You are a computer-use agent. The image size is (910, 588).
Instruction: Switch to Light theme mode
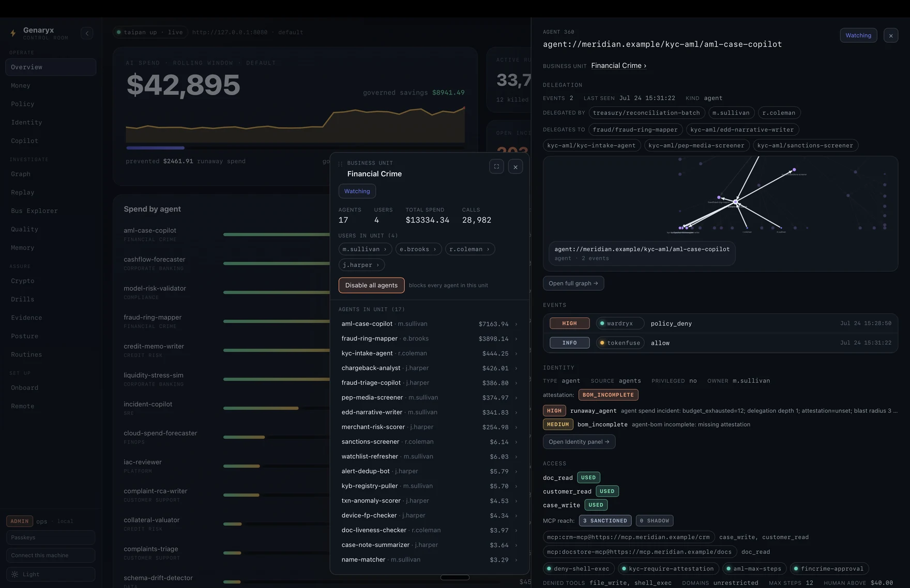pyautogui.click(x=51, y=574)
